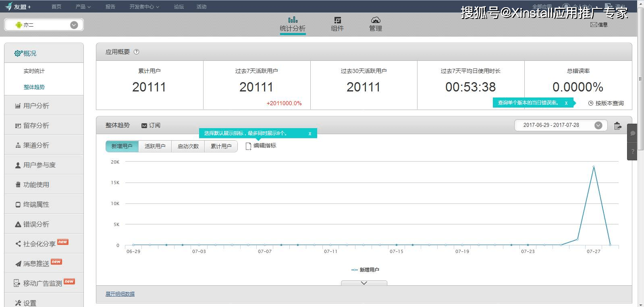
Task: Open 实时统计 in the sidebar
Action: click(x=34, y=71)
